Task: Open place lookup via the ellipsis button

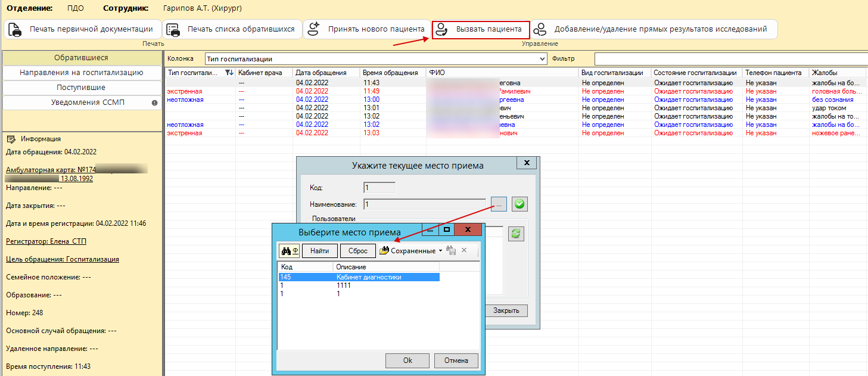Action: coord(499,204)
